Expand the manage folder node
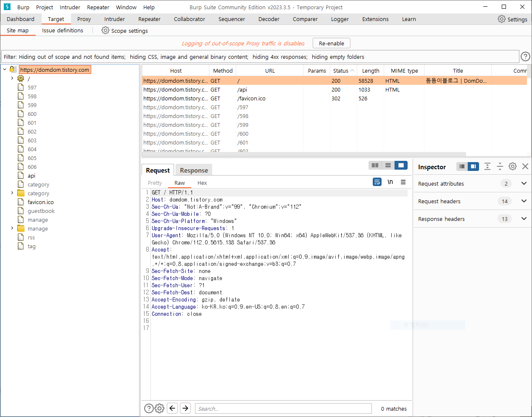Screen dimensions: 532x417 click(12, 228)
